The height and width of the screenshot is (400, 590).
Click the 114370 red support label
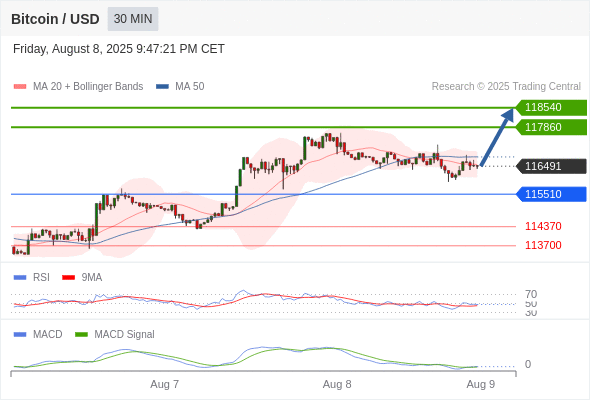[x=543, y=226]
